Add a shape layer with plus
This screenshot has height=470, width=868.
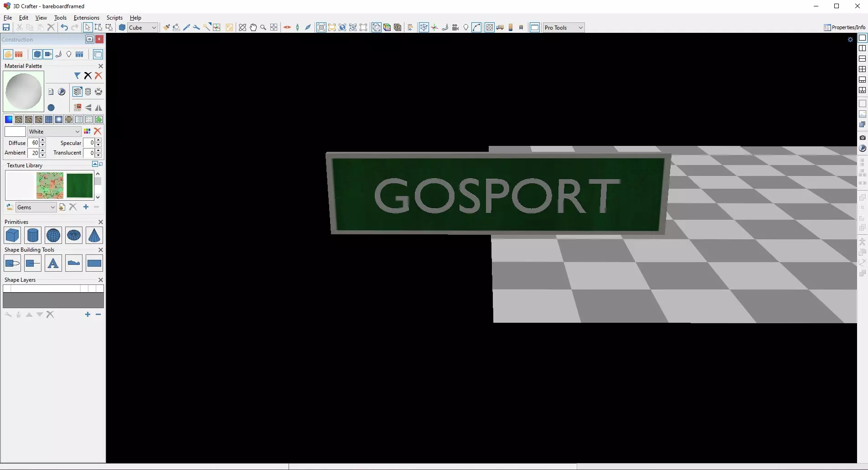(x=88, y=315)
